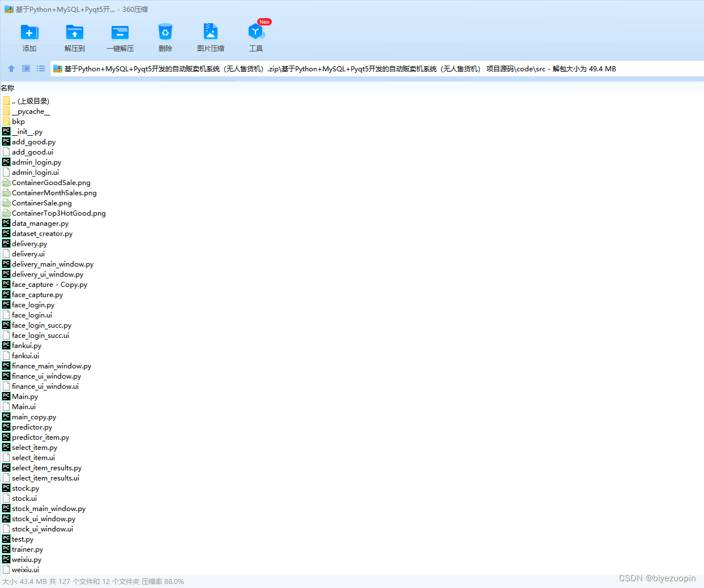Select the predictor_item.py file
704x588 pixels.
point(36,437)
